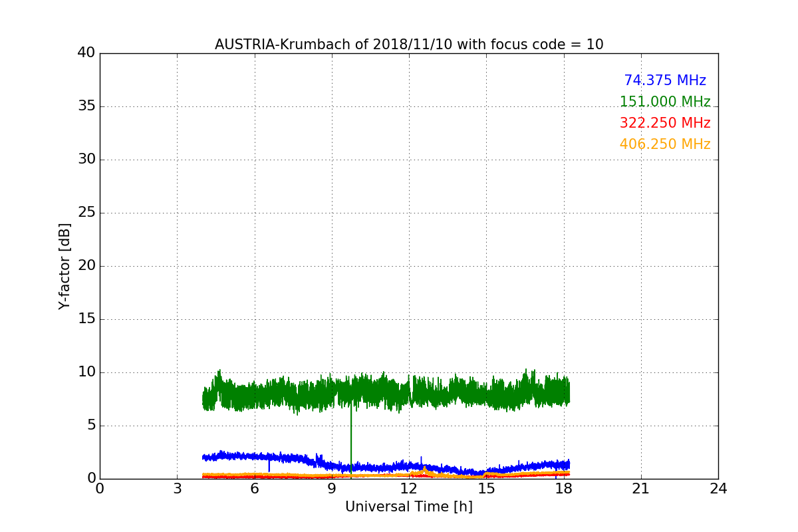Click the x-axis tick value 6
The image size is (798, 532).
pyautogui.click(x=255, y=488)
